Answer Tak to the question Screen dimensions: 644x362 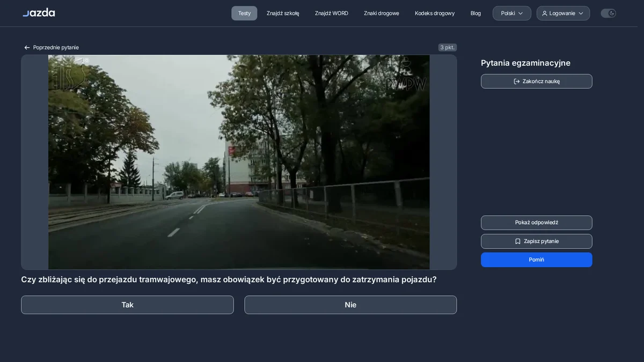click(x=127, y=305)
